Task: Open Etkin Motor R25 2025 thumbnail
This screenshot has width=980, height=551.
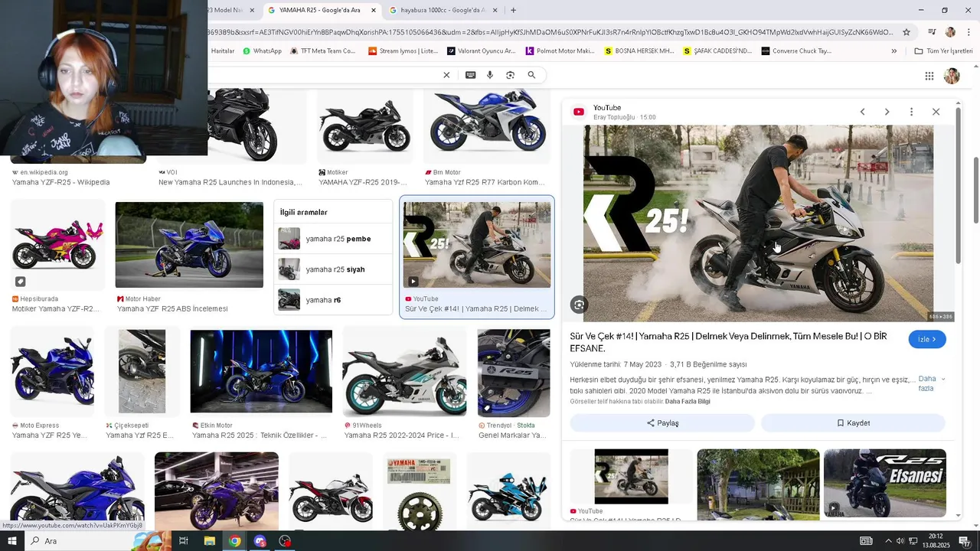Action: tap(261, 371)
